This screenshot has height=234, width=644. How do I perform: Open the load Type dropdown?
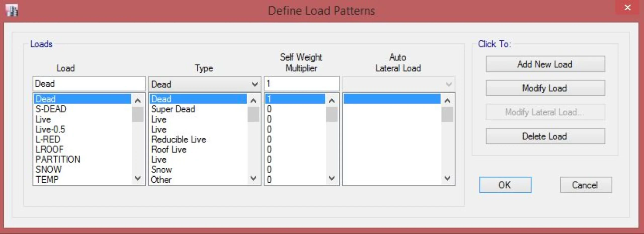(255, 84)
